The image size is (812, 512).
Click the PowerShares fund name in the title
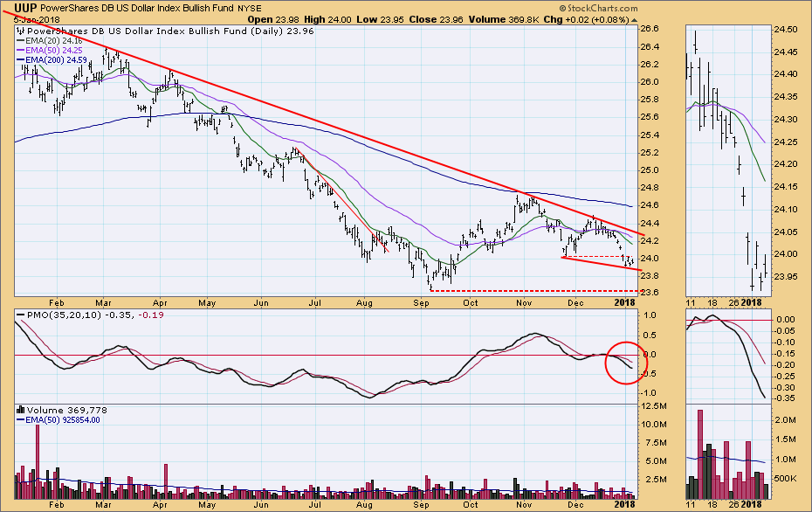[x=137, y=8]
